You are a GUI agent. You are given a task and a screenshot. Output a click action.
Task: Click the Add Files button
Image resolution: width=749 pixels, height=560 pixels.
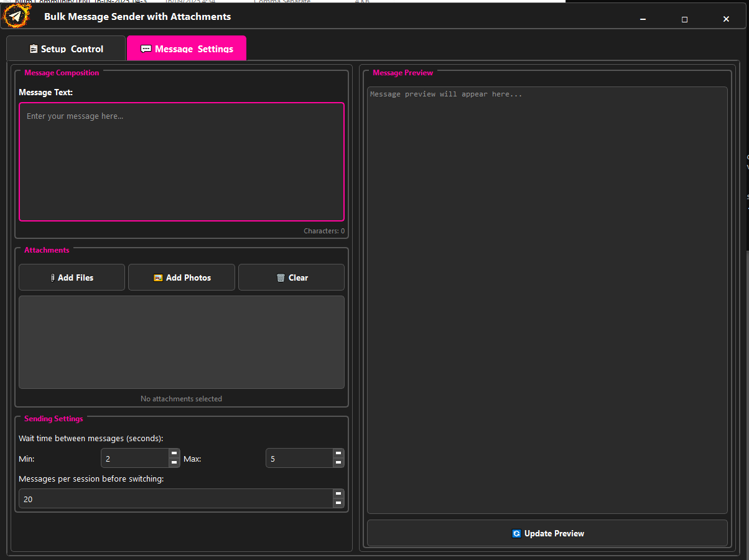click(72, 277)
